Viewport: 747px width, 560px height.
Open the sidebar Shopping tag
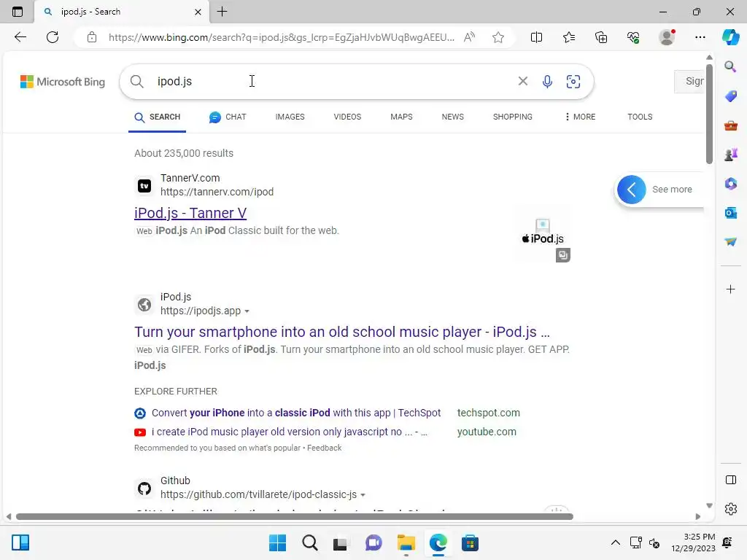tap(730, 96)
